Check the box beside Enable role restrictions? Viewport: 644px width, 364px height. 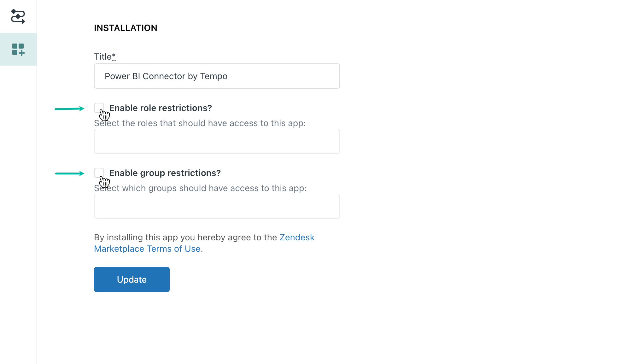(99, 108)
